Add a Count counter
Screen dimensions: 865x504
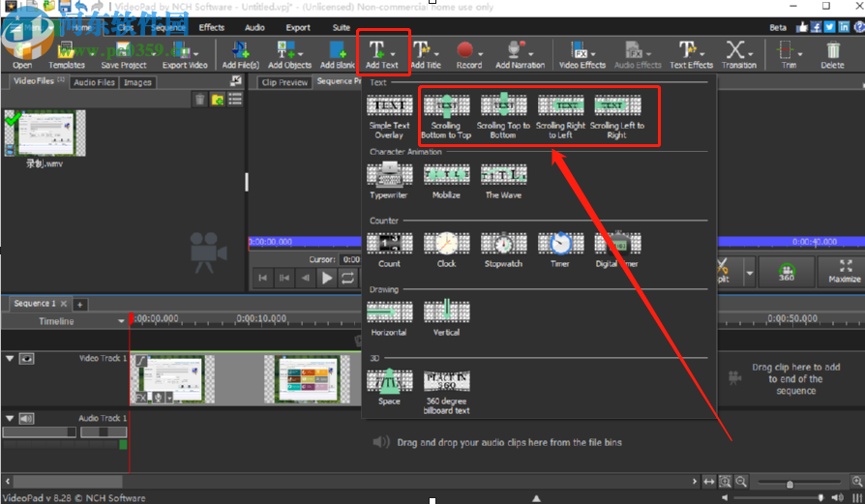390,250
